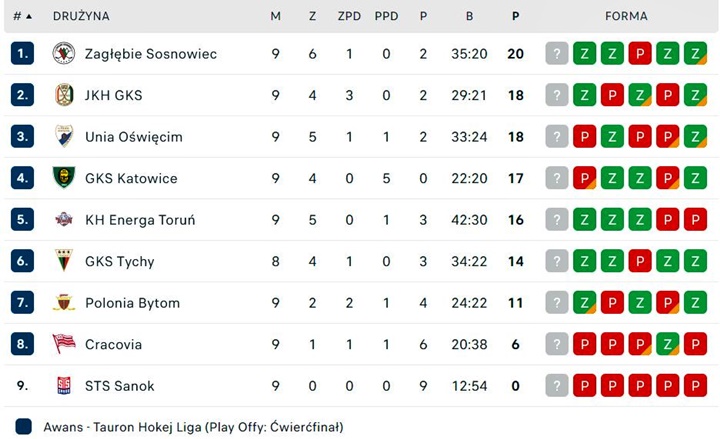The width and height of the screenshot is (720, 439).
Task: Open the Zagłębie Sosnowiec team link
Action: point(150,53)
